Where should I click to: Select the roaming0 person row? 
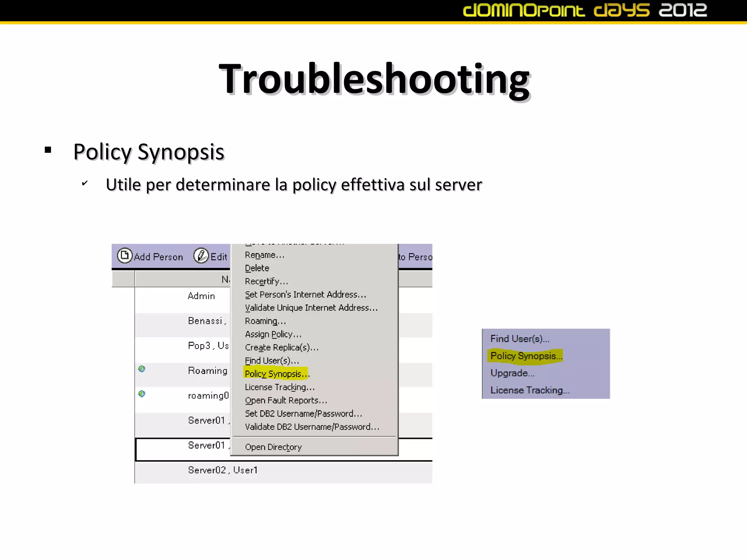pos(182,400)
